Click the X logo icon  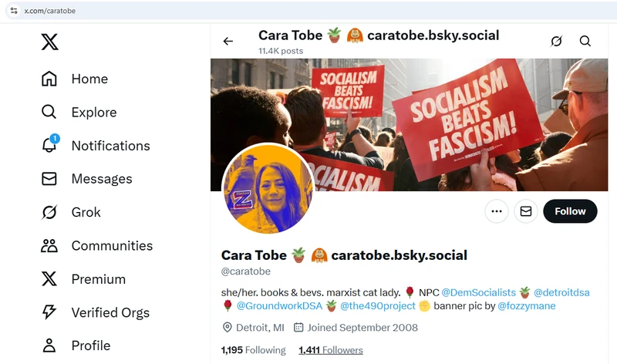[49, 42]
